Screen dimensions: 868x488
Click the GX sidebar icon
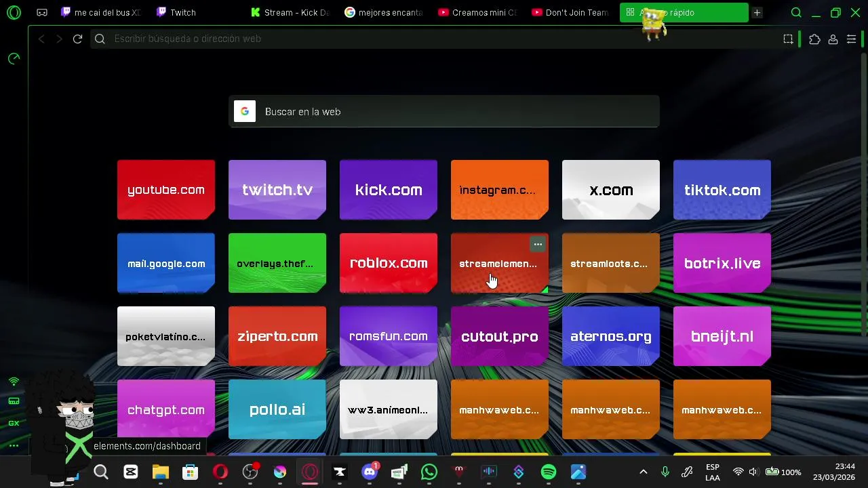click(14, 423)
